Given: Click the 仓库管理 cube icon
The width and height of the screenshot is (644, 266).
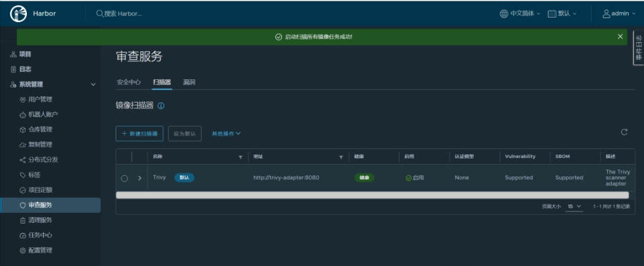Looking at the screenshot, I should (23, 130).
